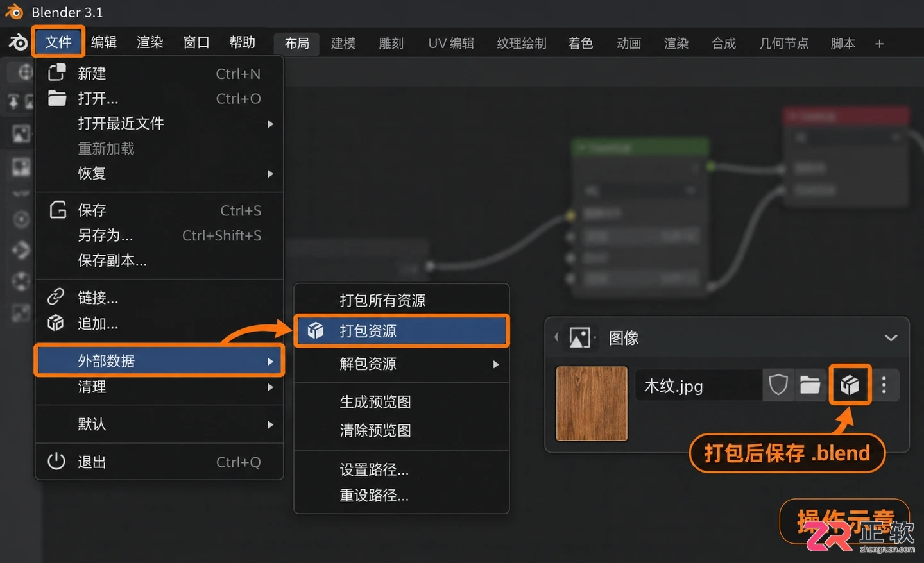Select 重设路径... in the submenu
The width and height of the screenshot is (924, 563).
click(x=401, y=496)
